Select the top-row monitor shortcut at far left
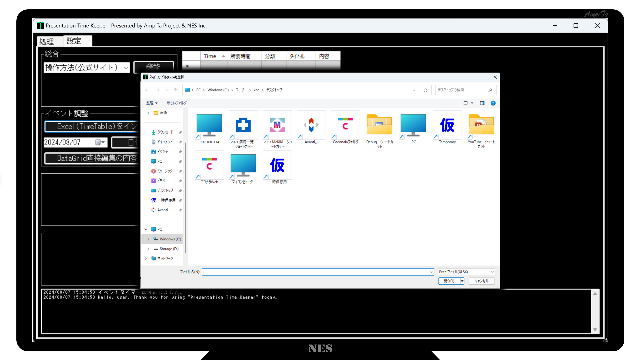The width and height of the screenshot is (640, 360). [209, 127]
